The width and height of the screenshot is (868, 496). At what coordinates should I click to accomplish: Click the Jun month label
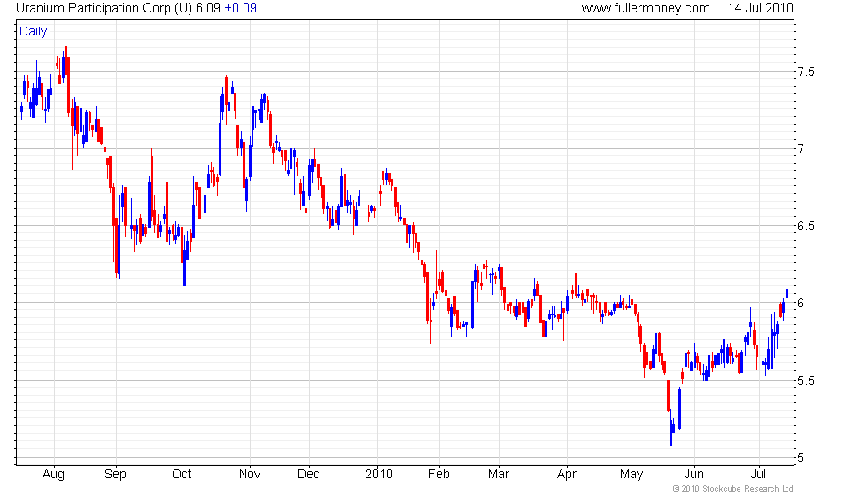click(694, 475)
